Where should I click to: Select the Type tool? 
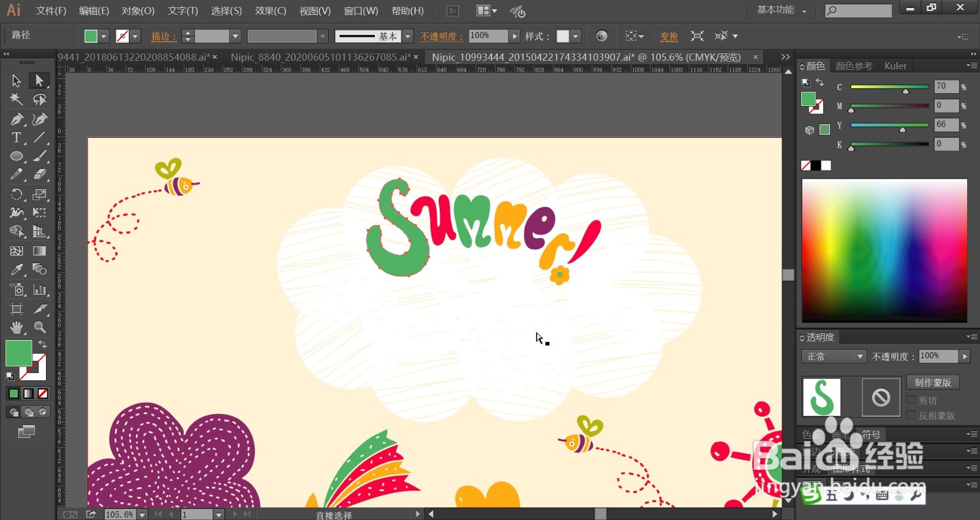click(17, 137)
